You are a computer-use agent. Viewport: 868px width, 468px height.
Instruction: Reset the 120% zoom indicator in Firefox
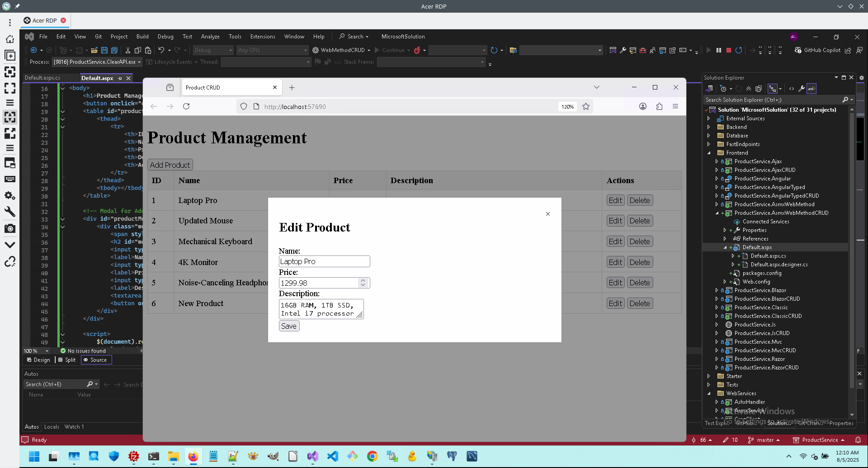[x=567, y=107]
